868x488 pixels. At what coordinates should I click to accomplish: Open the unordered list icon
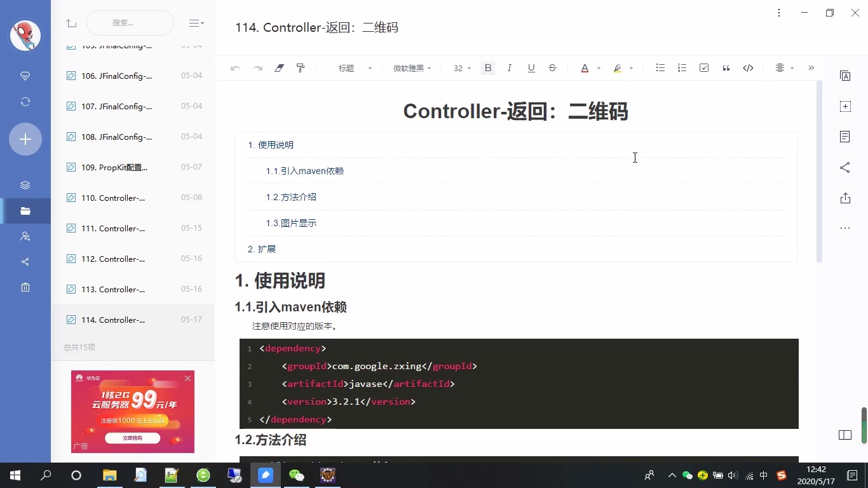(660, 67)
